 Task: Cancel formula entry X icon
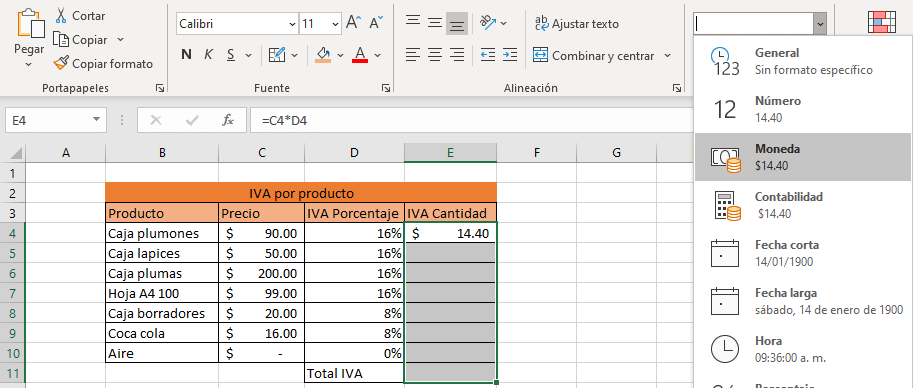155,121
